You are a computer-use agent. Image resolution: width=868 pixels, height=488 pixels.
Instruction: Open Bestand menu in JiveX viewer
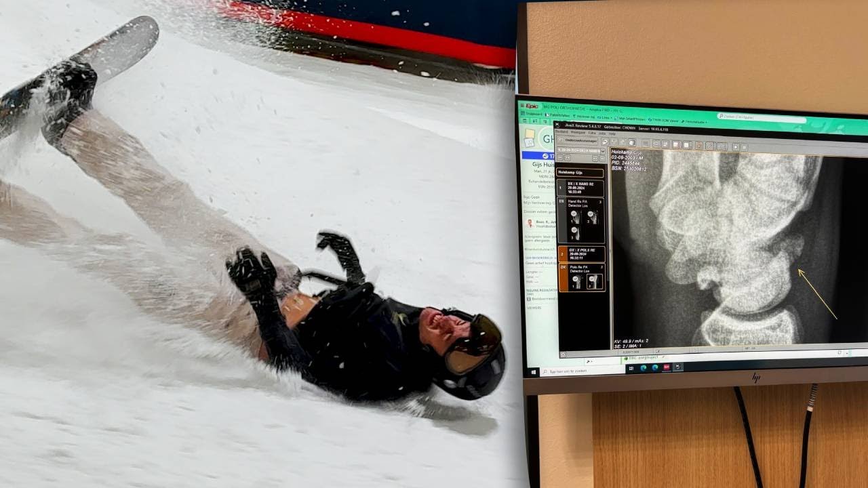click(561, 131)
